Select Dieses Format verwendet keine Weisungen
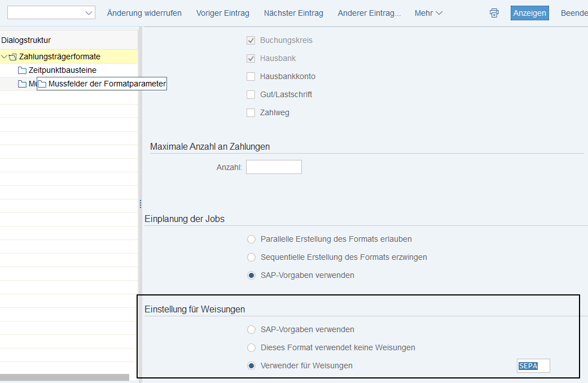 (x=252, y=347)
